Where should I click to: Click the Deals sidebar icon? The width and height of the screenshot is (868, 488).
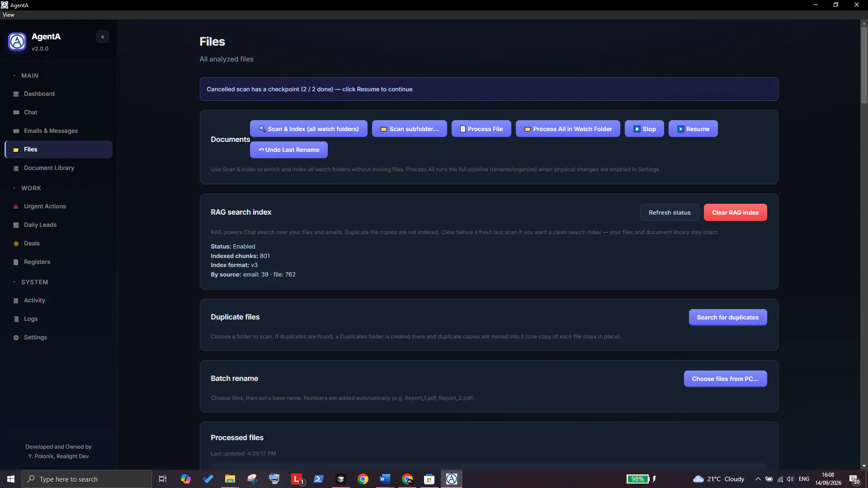(16, 244)
